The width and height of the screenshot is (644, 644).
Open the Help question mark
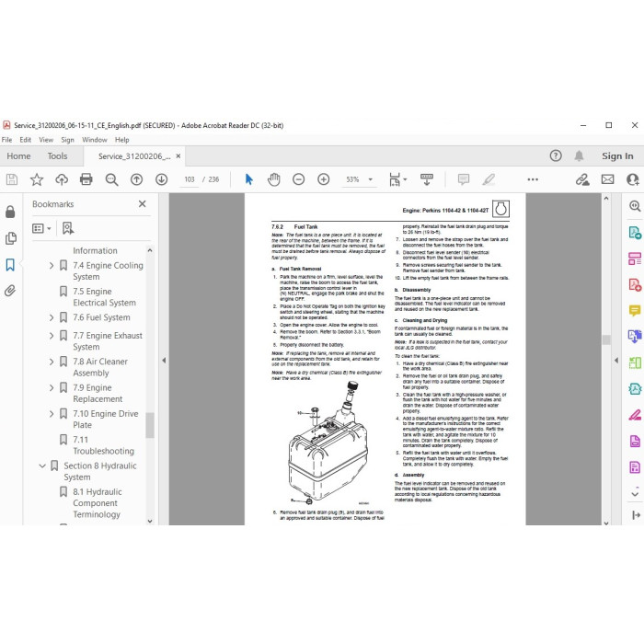[556, 156]
